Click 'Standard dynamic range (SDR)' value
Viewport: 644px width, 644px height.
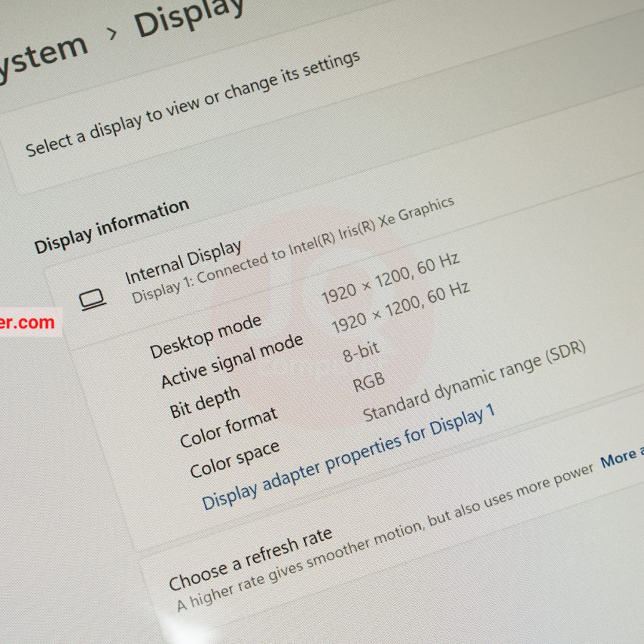click(x=474, y=381)
